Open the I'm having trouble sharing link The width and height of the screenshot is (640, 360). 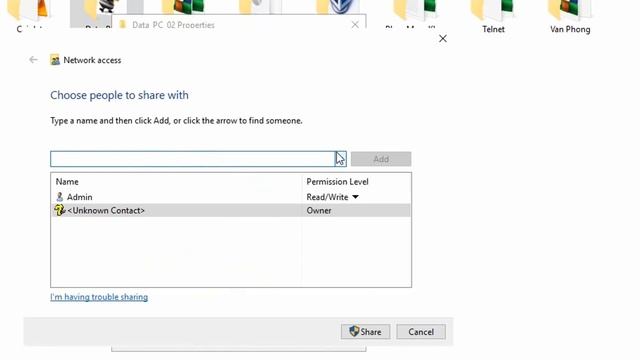(99, 297)
